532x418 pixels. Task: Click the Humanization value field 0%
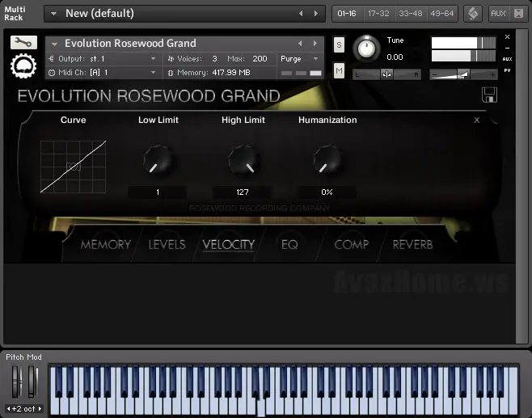pyautogui.click(x=327, y=192)
